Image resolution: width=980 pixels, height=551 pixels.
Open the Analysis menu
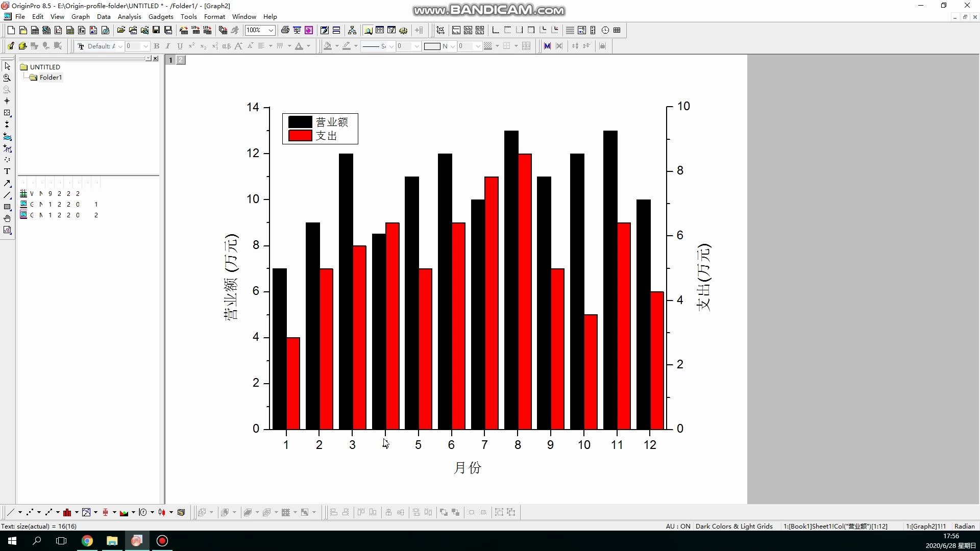pos(129,17)
